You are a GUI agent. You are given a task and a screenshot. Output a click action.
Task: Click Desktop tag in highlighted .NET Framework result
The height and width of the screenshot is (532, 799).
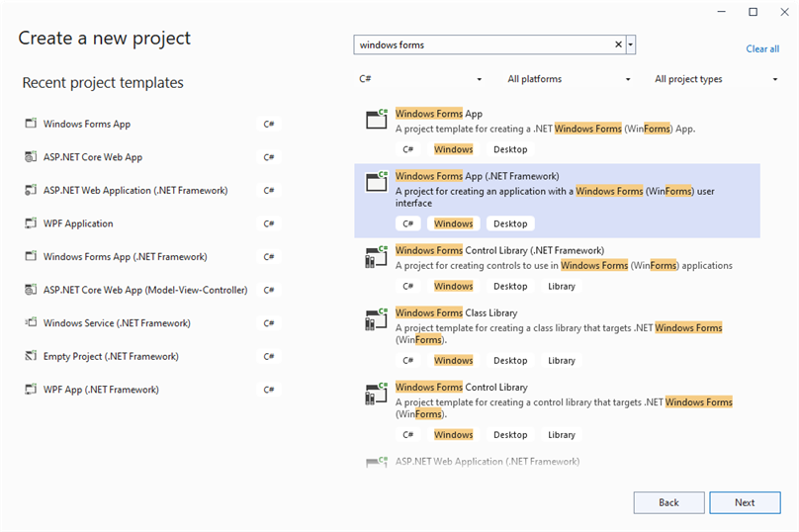click(510, 223)
